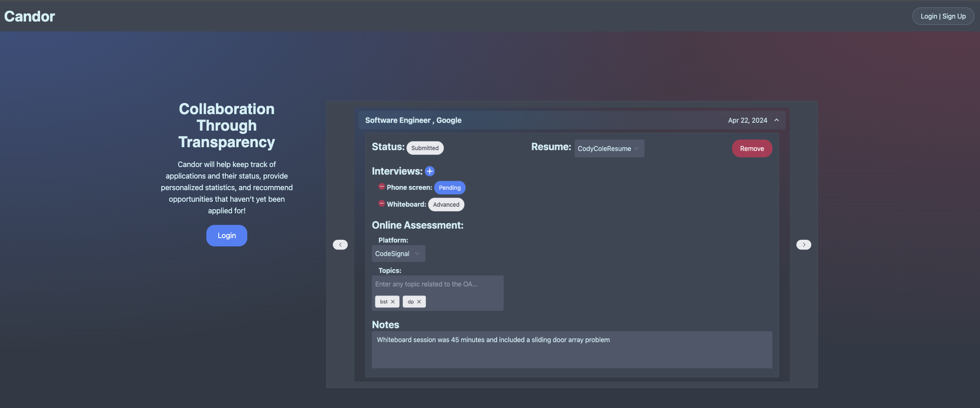Advance to next carousel slide
980x408 pixels.
pos(803,245)
